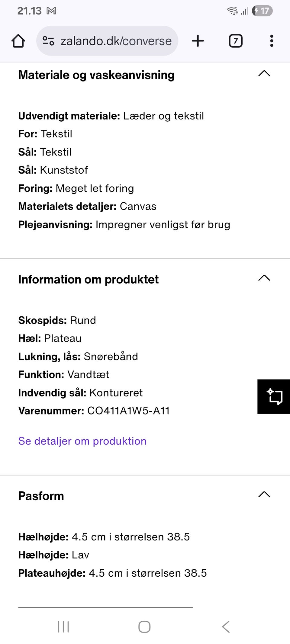
Task: Open site info icon in address bar
Action: (x=48, y=41)
